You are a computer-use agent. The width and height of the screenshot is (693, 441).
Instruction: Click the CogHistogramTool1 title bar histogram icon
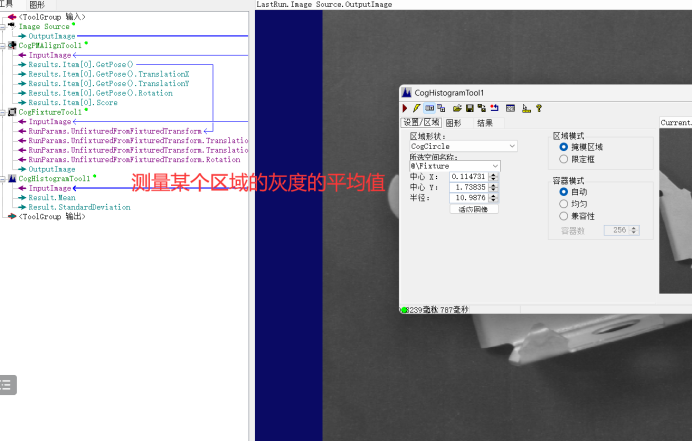pyautogui.click(x=407, y=93)
